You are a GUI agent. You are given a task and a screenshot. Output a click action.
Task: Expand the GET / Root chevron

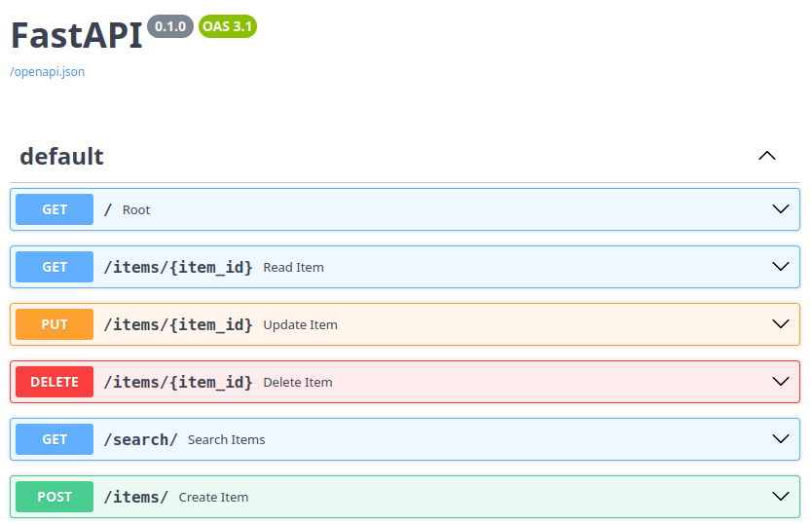point(781,208)
